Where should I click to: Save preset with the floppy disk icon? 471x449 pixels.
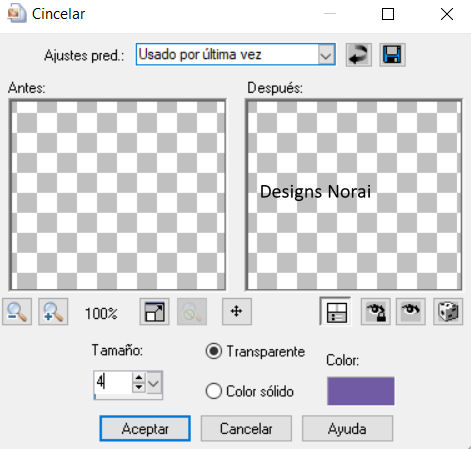[x=392, y=55]
